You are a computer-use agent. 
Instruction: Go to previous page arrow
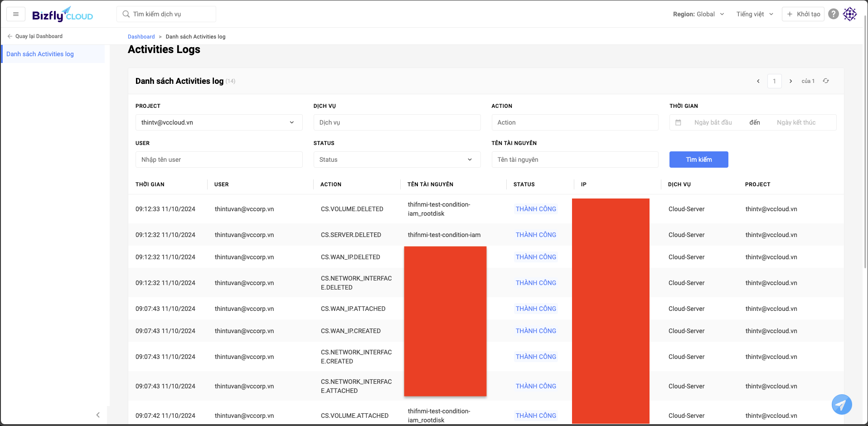pyautogui.click(x=758, y=81)
